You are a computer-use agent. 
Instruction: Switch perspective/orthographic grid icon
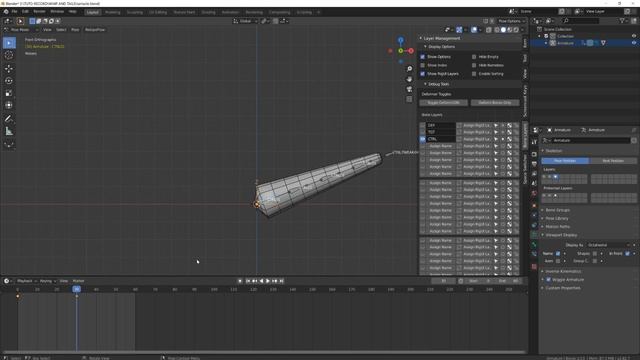point(409,99)
